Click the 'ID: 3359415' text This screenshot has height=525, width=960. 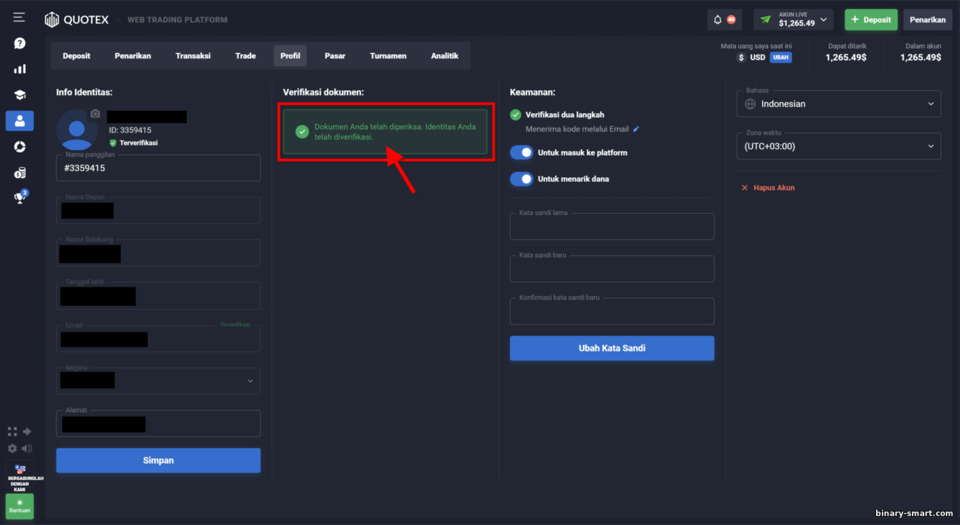click(130, 130)
